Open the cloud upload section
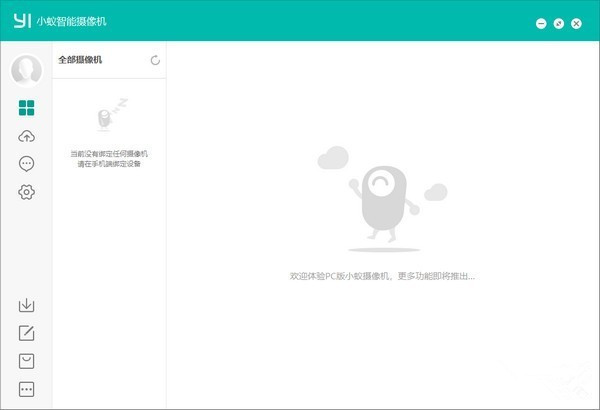The height and width of the screenshot is (410, 600). point(26,136)
